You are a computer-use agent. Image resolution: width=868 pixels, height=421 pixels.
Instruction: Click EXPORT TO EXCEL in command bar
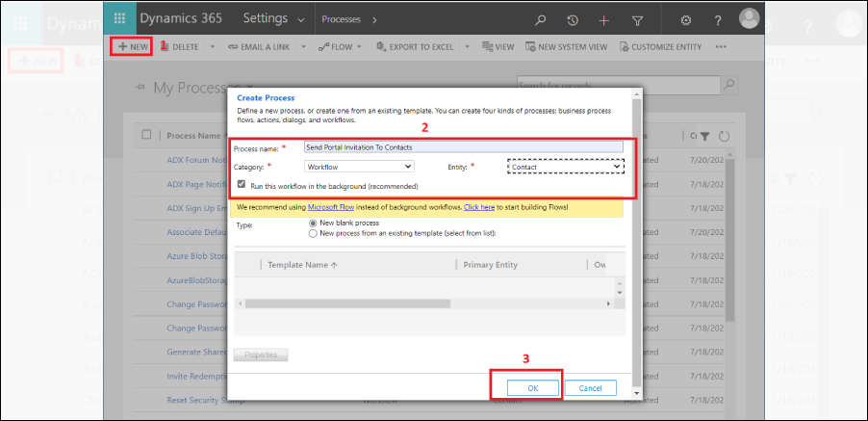tap(416, 46)
